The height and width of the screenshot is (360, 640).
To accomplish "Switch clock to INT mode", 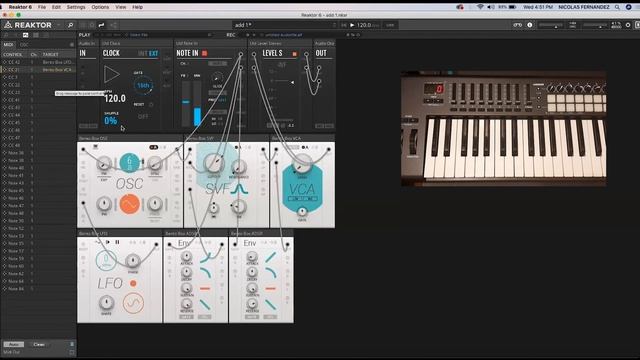I will [142, 53].
